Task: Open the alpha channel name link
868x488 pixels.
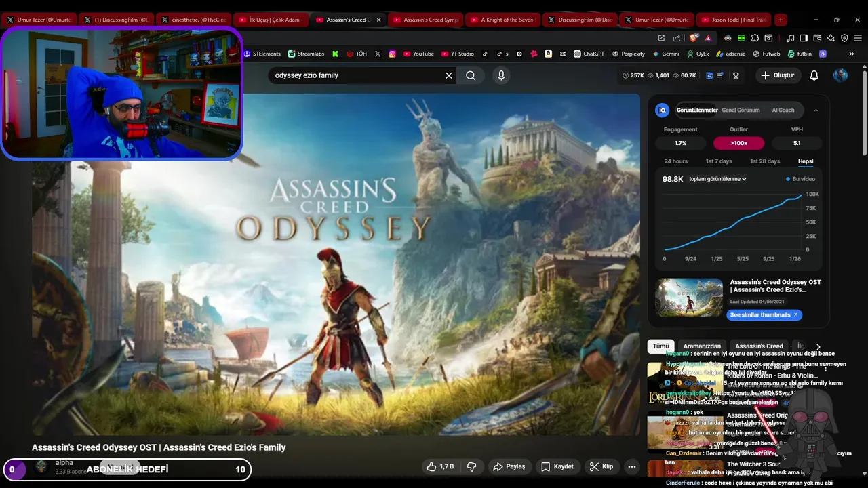Action: tap(64, 462)
